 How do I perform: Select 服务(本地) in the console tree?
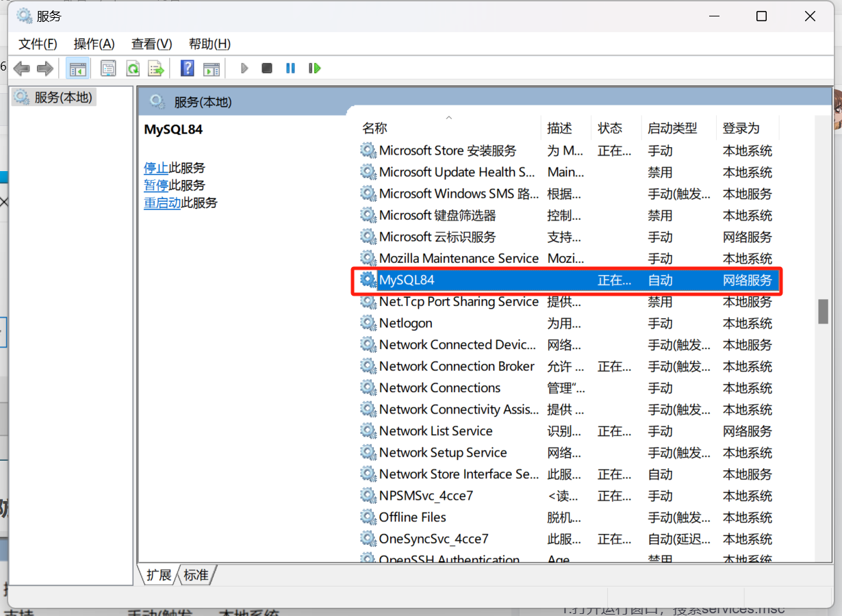tap(54, 97)
